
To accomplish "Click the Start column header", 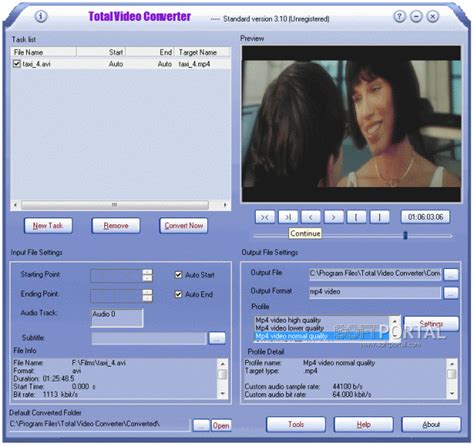I will click(101, 52).
